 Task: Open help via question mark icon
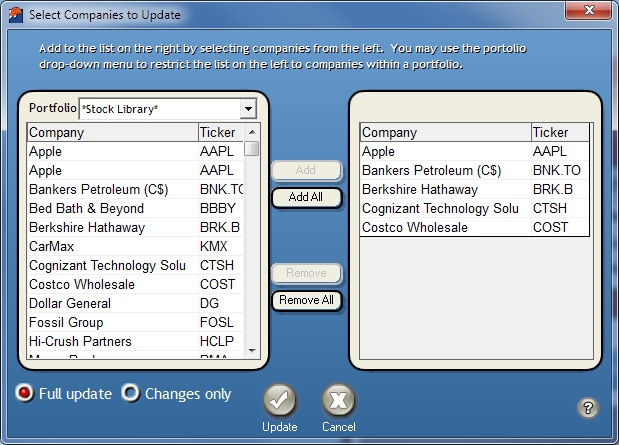pyautogui.click(x=588, y=407)
